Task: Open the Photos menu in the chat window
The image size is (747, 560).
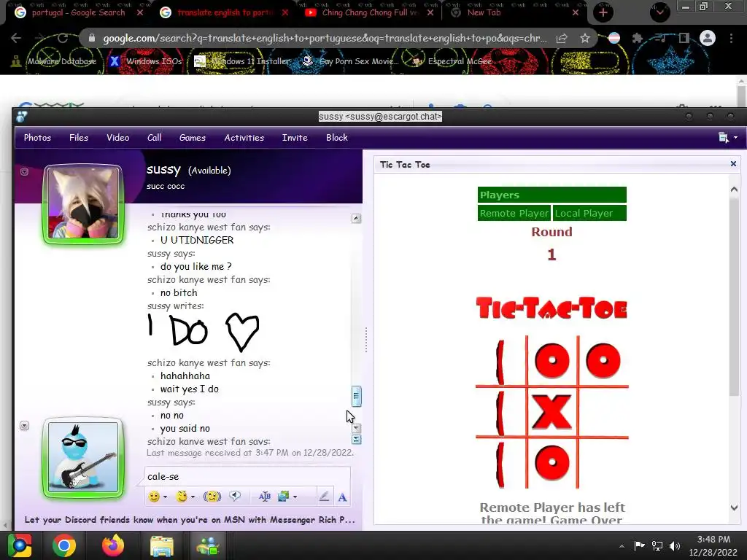Action: pyautogui.click(x=37, y=138)
